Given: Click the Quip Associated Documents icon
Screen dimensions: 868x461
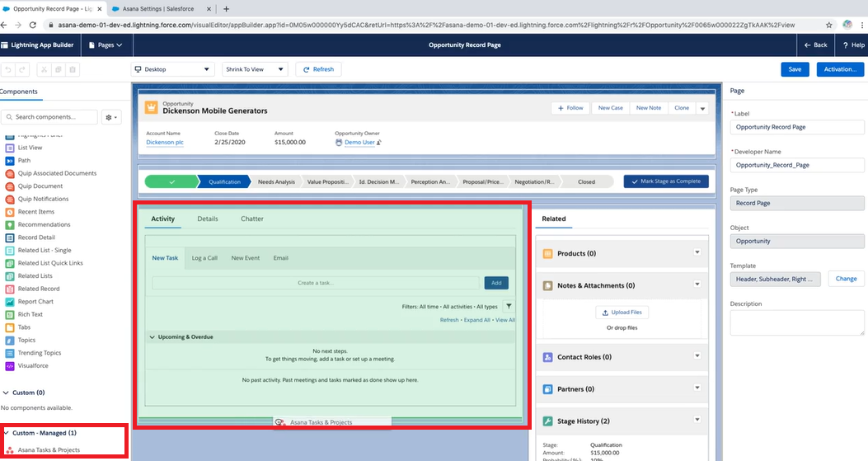Looking at the screenshot, I should tap(9, 173).
